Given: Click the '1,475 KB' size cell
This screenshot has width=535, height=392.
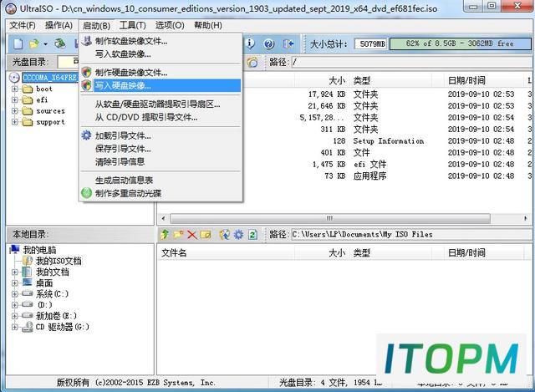Looking at the screenshot, I should click(329, 165).
